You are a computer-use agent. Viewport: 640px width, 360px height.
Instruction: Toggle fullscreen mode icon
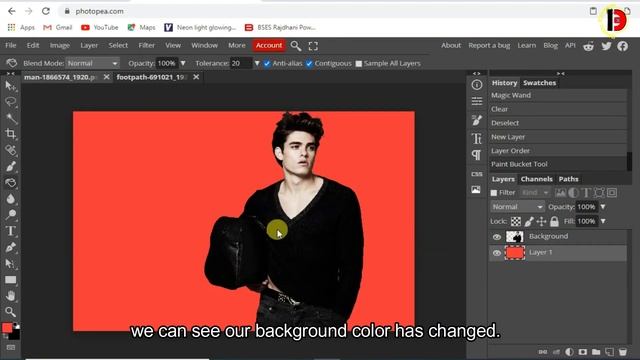coord(313,46)
